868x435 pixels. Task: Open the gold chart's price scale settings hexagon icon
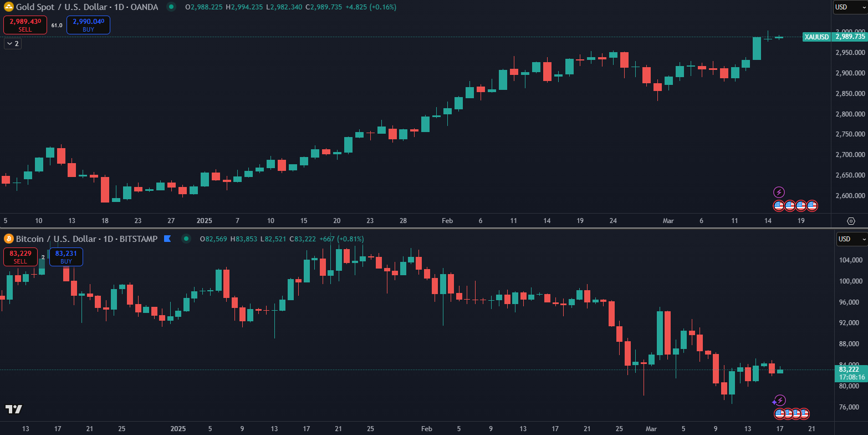pyautogui.click(x=851, y=221)
